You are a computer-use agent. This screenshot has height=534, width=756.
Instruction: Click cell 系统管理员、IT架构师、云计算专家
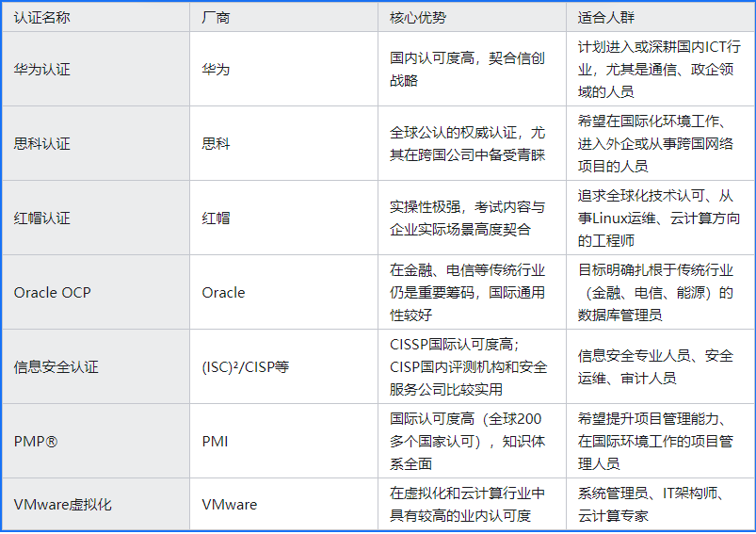click(660, 504)
